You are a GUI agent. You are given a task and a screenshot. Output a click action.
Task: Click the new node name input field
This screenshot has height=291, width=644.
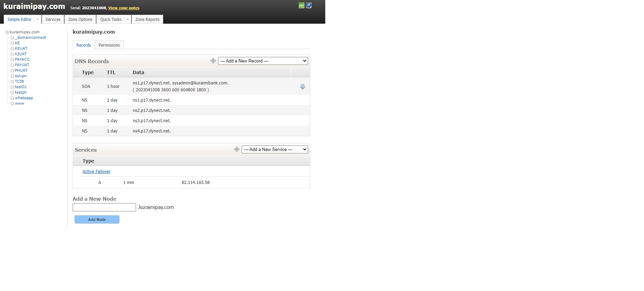[x=104, y=207]
